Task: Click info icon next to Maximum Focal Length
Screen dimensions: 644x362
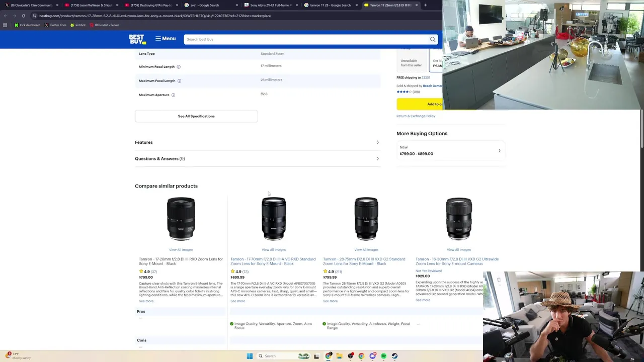Action: click(179, 81)
